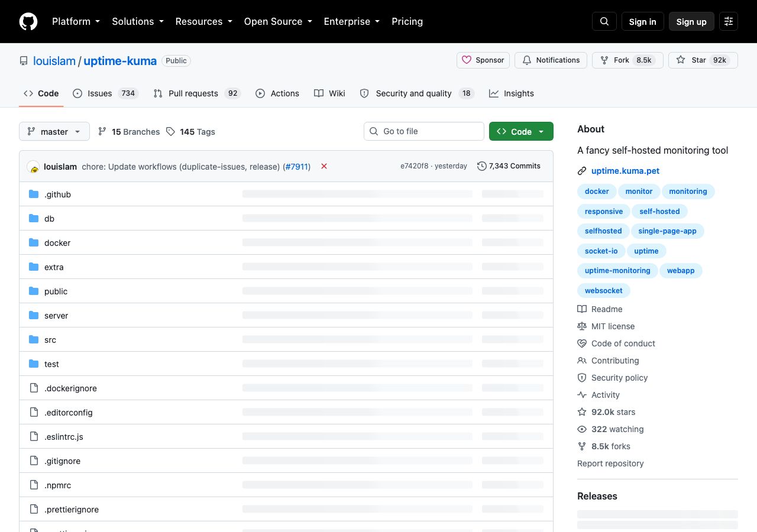Select the websocket topic tag
The image size is (757, 532).
pos(604,291)
